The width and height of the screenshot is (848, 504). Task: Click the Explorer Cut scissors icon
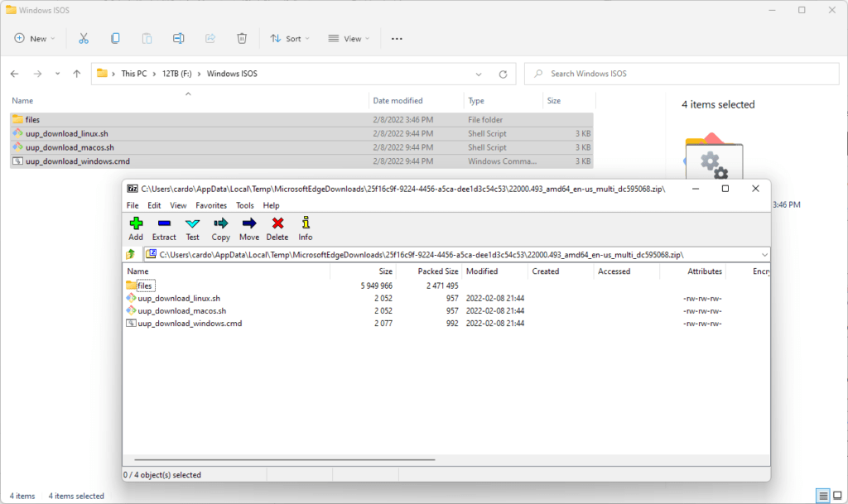pyautogui.click(x=84, y=38)
